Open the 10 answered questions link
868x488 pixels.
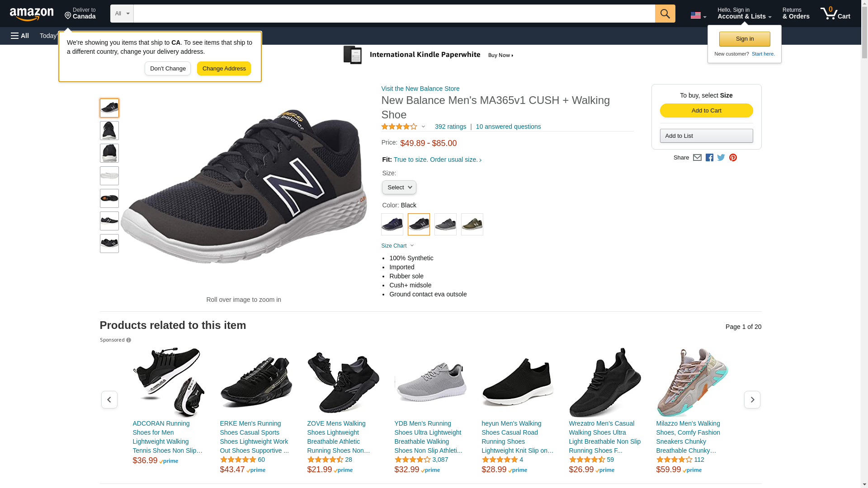[508, 127]
